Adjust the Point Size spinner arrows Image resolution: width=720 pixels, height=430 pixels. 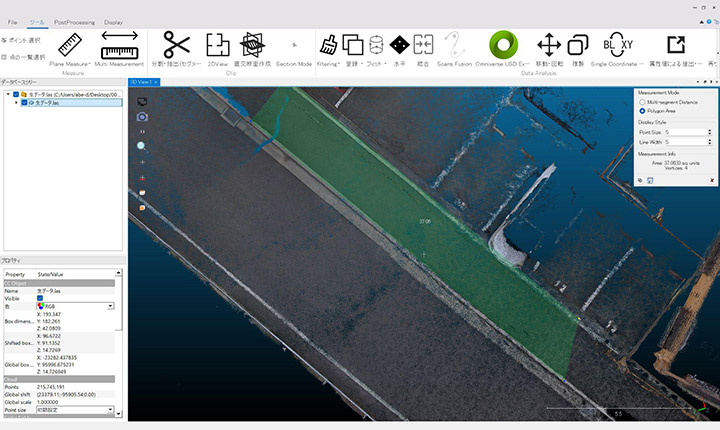coord(709,132)
